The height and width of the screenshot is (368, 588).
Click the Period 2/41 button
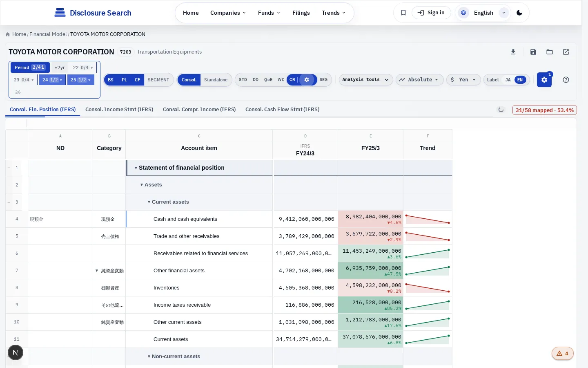tap(30, 67)
